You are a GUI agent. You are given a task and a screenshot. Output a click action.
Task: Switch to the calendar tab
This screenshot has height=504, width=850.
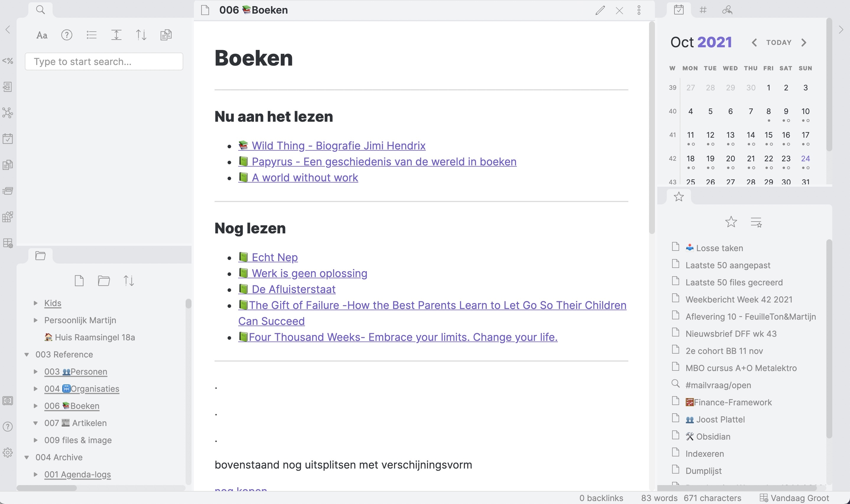(x=679, y=10)
